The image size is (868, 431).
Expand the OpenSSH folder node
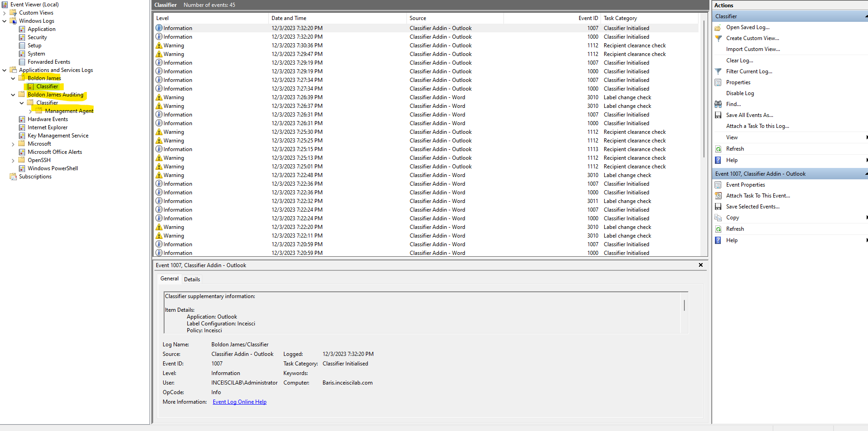click(13, 161)
